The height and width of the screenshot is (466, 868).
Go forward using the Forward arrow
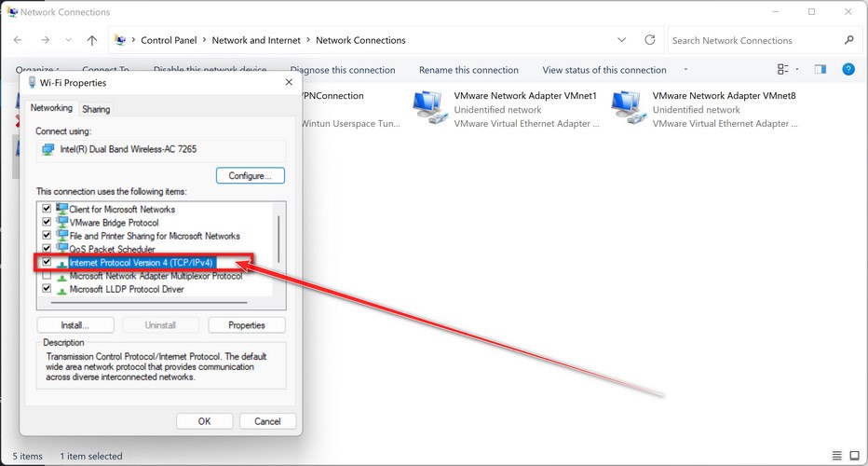point(46,40)
